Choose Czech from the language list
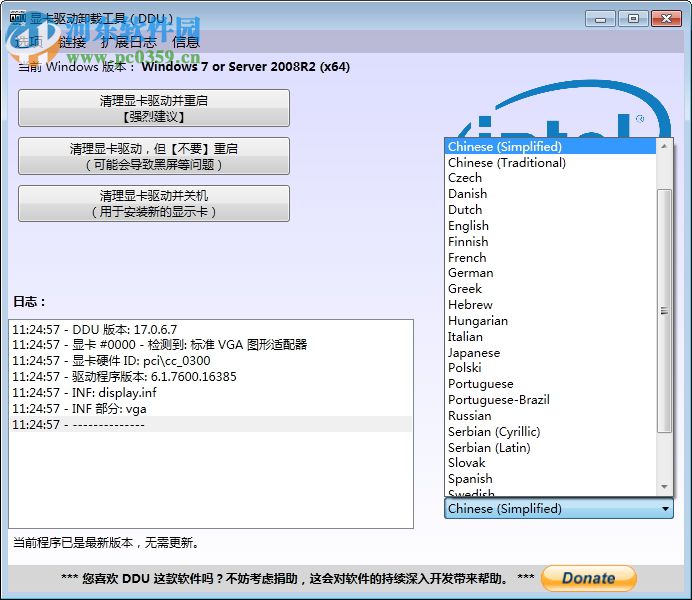This screenshot has height=600, width=692. (x=550, y=178)
